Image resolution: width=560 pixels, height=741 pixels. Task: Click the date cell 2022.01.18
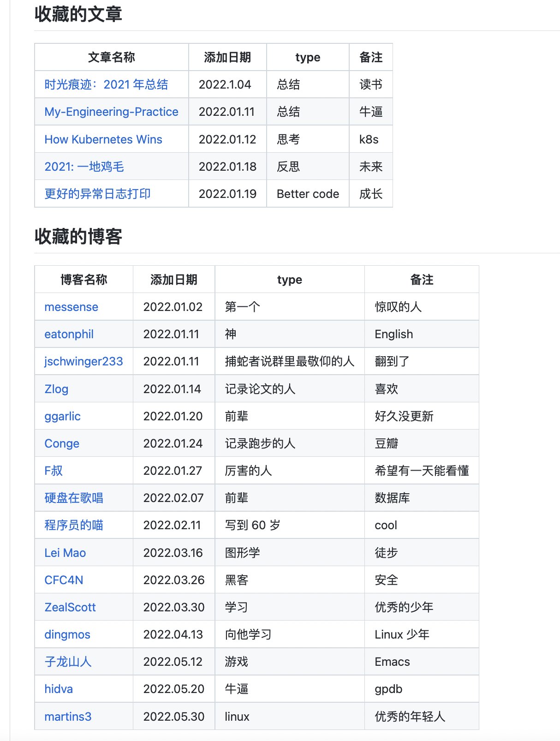(x=227, y=167)
